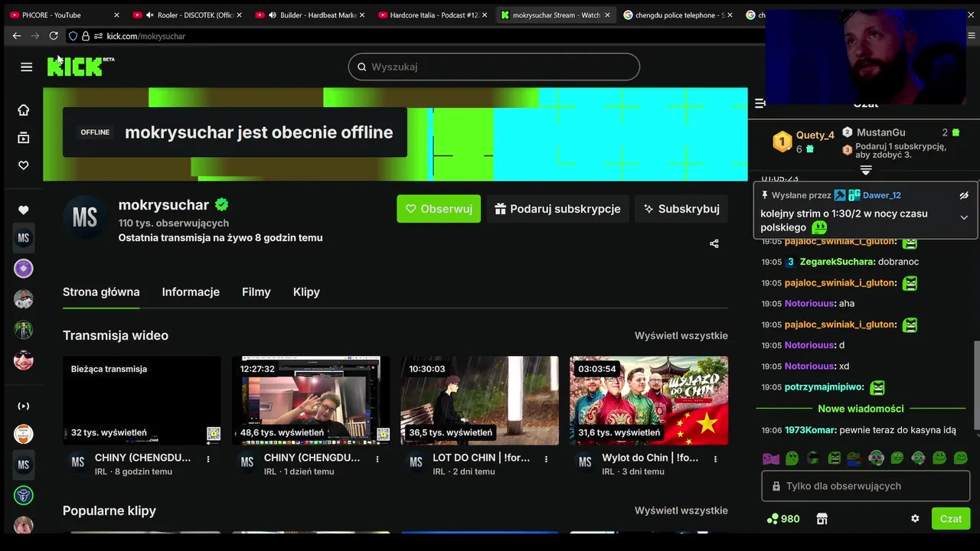
Task: Open the purple circle channel avatar in sidebar
Action: click(24, 269)
